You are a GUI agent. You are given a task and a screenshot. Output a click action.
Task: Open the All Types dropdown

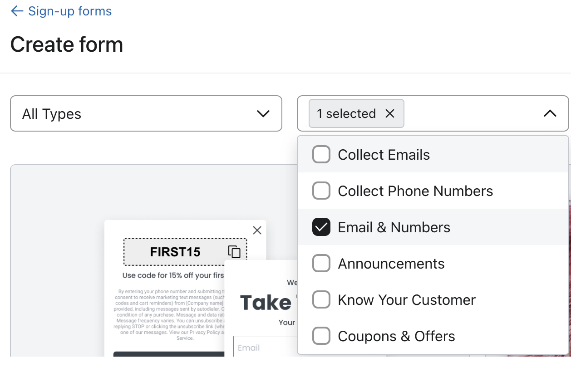(146, 113)
